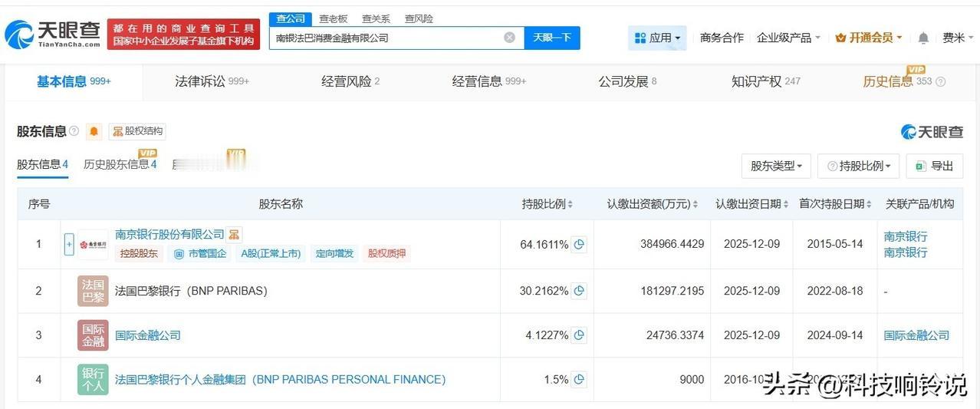The height and width of the screenshot is (409, 980).
Task: Select the 法律诉讼 tab
Action: coord(212,81)
